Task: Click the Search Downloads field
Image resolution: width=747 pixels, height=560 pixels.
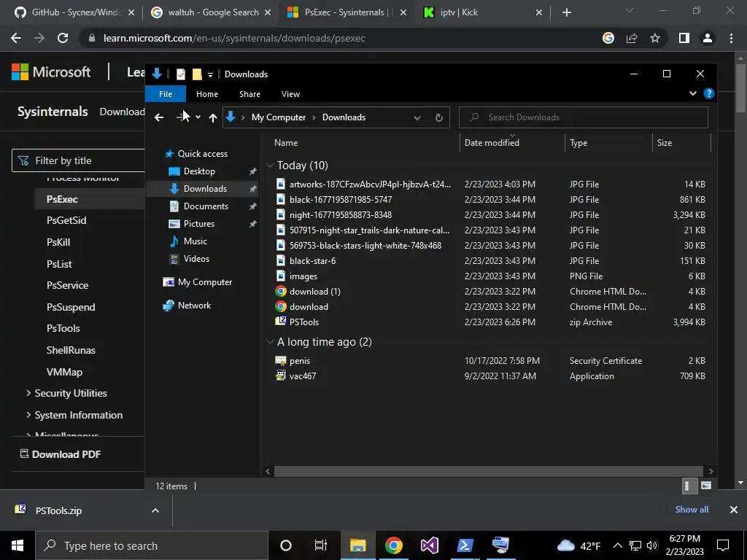Action: tap(583, 117)
